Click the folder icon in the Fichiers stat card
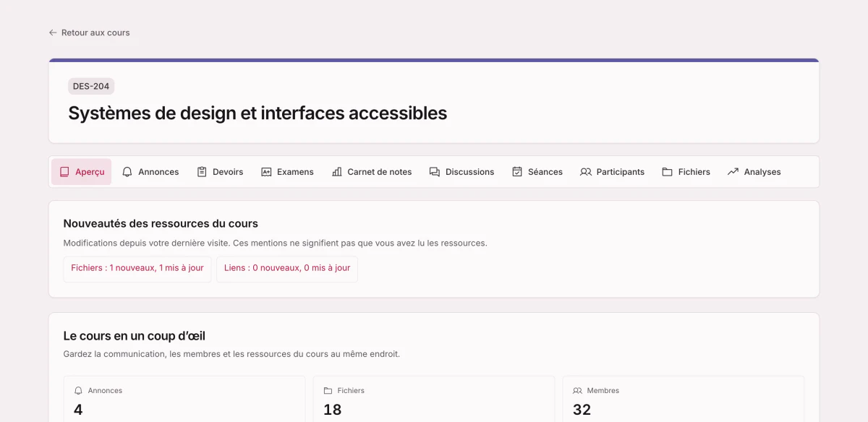Screen dimensions: 868x422 [328, 390]
